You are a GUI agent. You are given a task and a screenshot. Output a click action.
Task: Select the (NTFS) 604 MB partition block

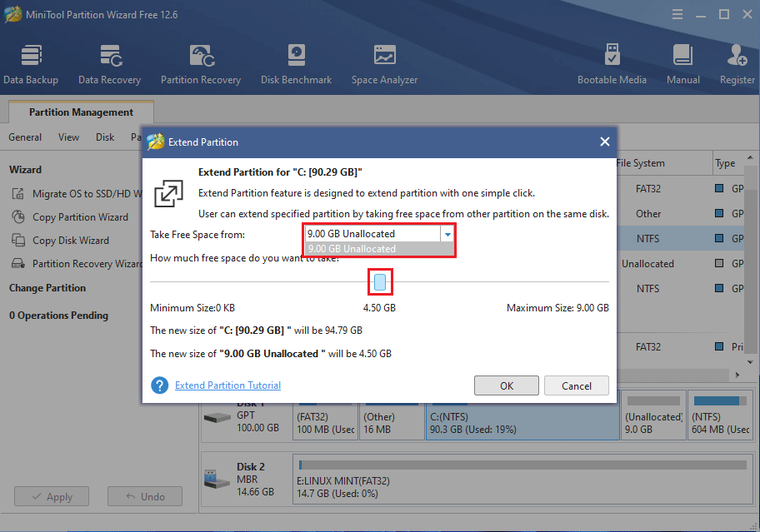coord(720,416)
